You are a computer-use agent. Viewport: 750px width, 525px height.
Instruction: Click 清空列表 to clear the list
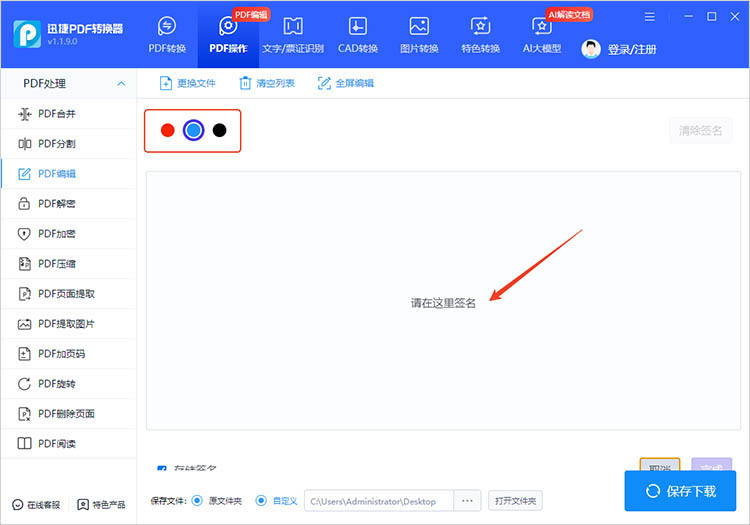(266, 83)
